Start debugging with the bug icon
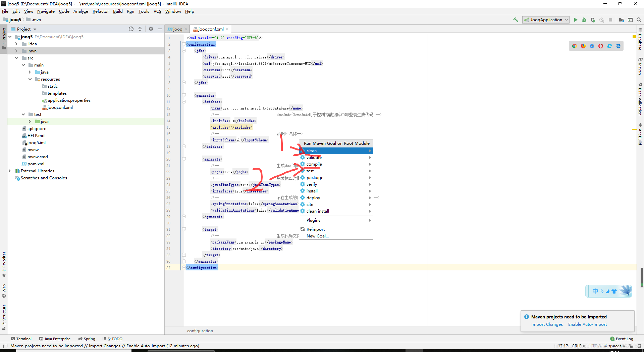 pyautogui.click(x=584, y=20)
